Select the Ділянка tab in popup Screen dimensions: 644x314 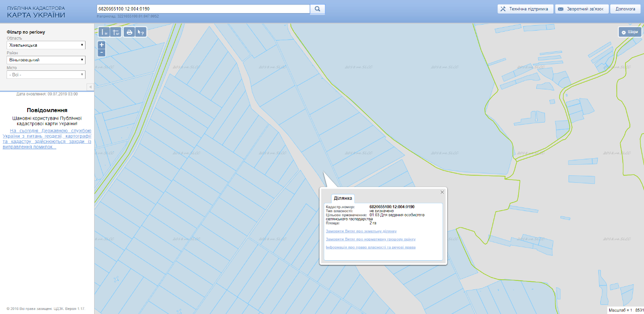click(x=342, y=198)
